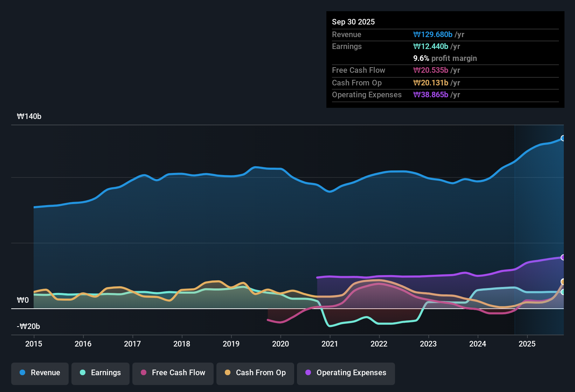Screen dimensions: 575x392
Task: Click the 9.6% profit margin text
Action: 445,58
